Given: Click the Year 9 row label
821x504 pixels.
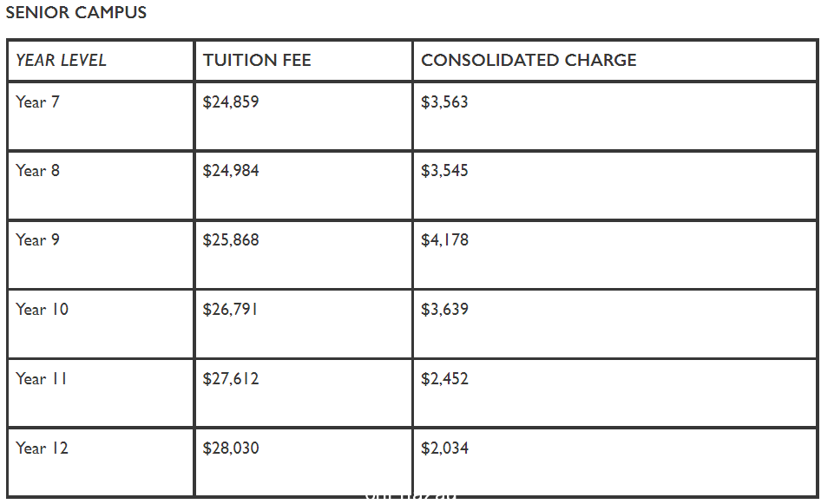Looking at the screenshot, I should click(37, 239).
